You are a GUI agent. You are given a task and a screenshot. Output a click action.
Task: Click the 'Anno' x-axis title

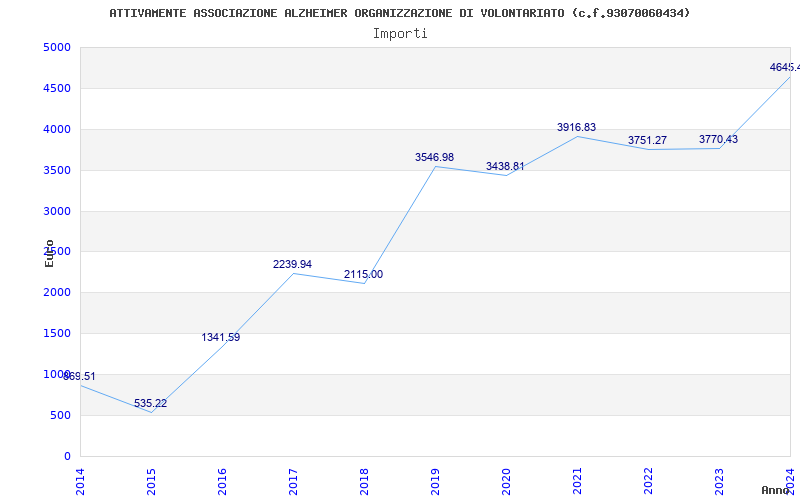click(775, 490)
